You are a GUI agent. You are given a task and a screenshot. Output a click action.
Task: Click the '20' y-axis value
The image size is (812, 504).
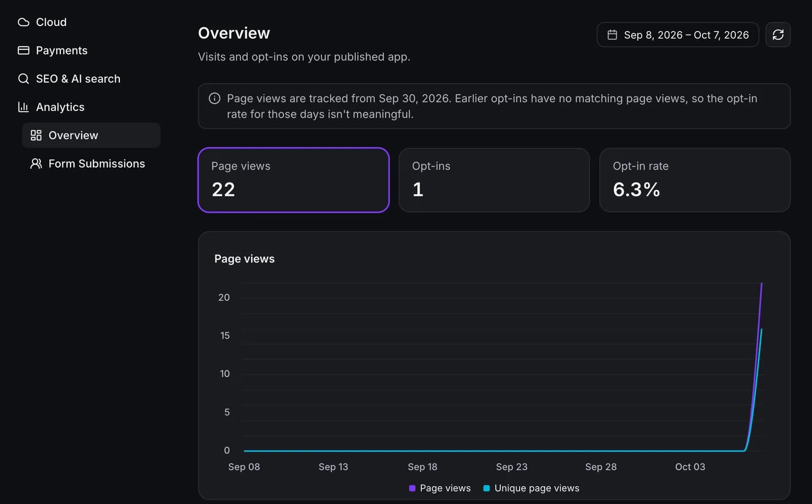click(x=224, y=297)
